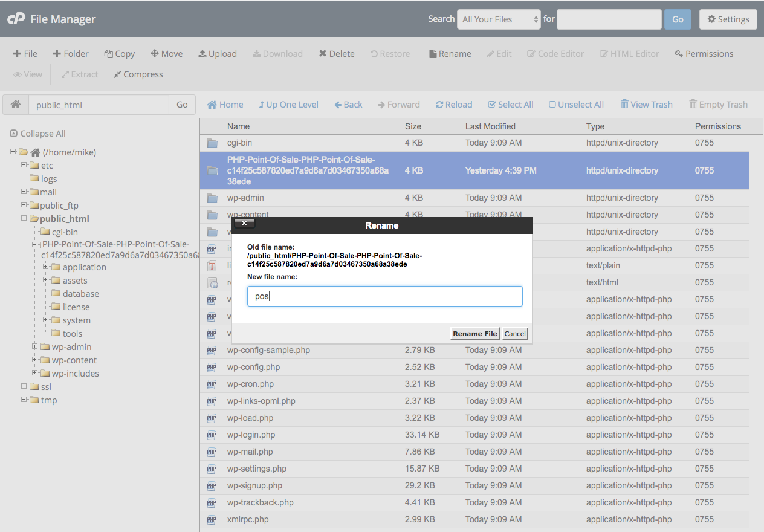Reload the file listing
The height and width of the screenshot is (532, 764).
coord(454,105)
